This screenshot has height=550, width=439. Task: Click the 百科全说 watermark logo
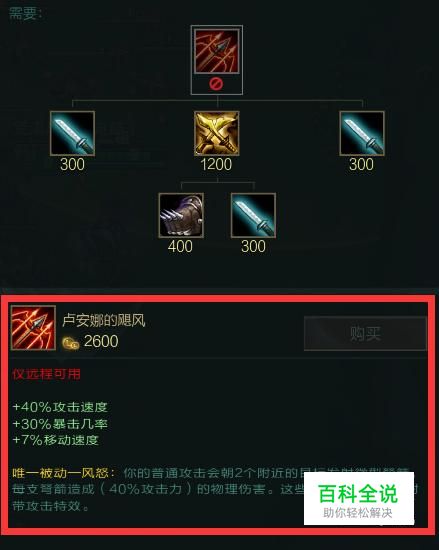(x=358, y=498)
